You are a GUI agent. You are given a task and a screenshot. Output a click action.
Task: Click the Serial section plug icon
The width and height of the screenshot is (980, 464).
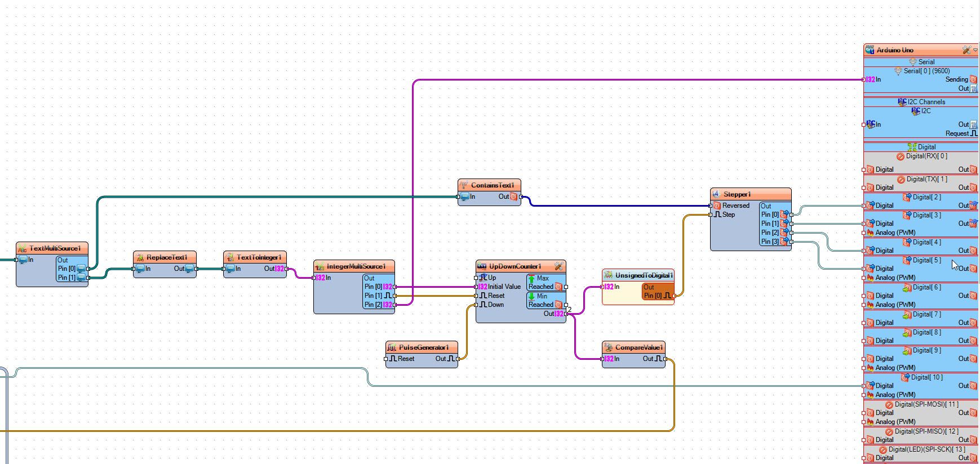[912, 62]
